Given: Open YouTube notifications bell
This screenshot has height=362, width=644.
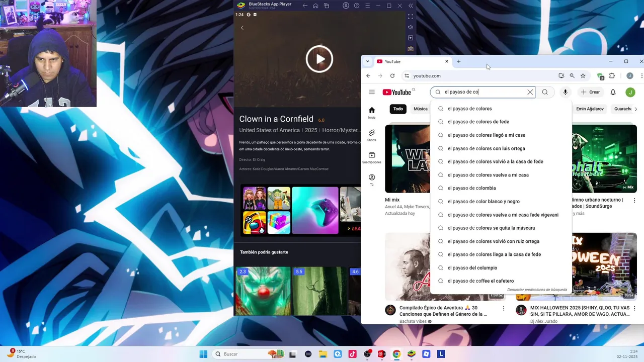Looking at the screenshot, I should pyautogui.click(x=613, y=92).
